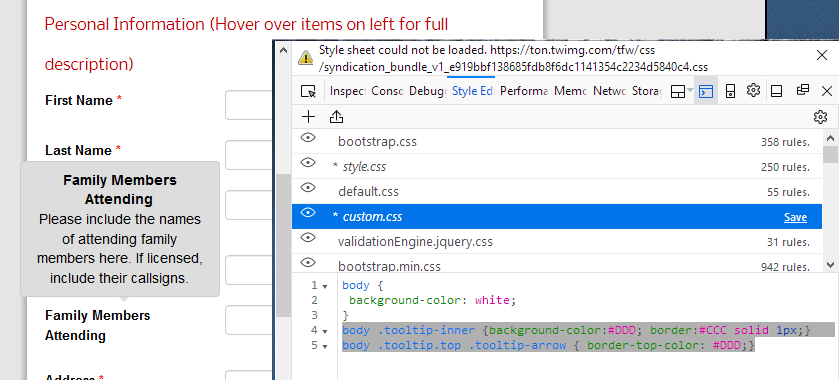
Task: Click the 'white' value in the editor
Action: click(x=492, y=300)
